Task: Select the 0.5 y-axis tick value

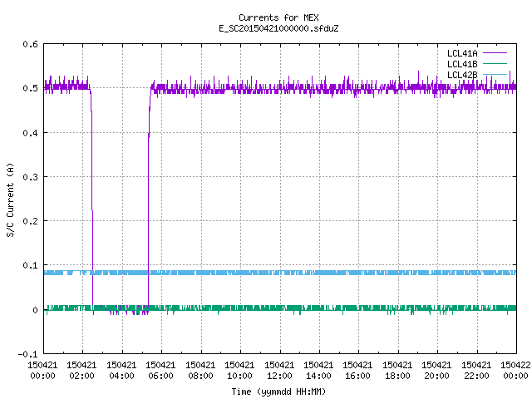Action: (x=30, y=88)
